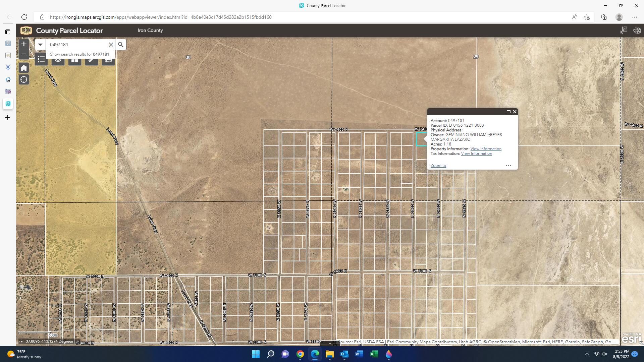The width and height of the screenshot is (644, 362).
Task: Activate the My Location button
Action: coord(24,80)
